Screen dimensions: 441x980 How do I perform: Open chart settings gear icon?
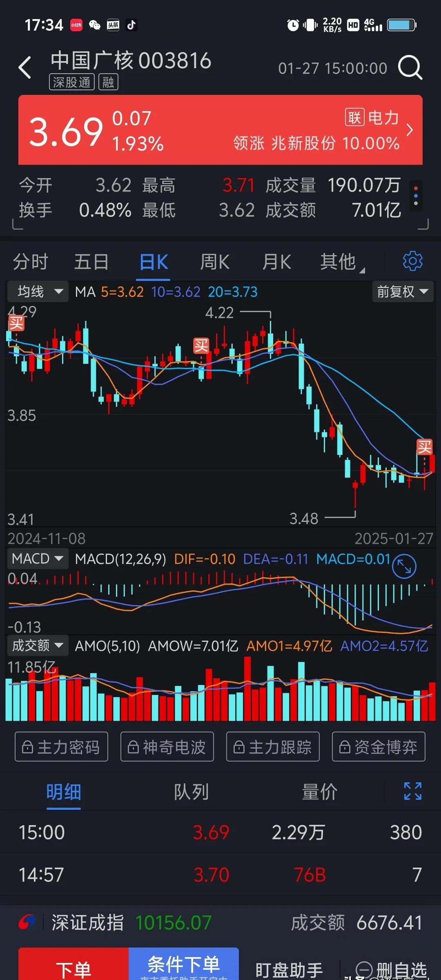412,261
